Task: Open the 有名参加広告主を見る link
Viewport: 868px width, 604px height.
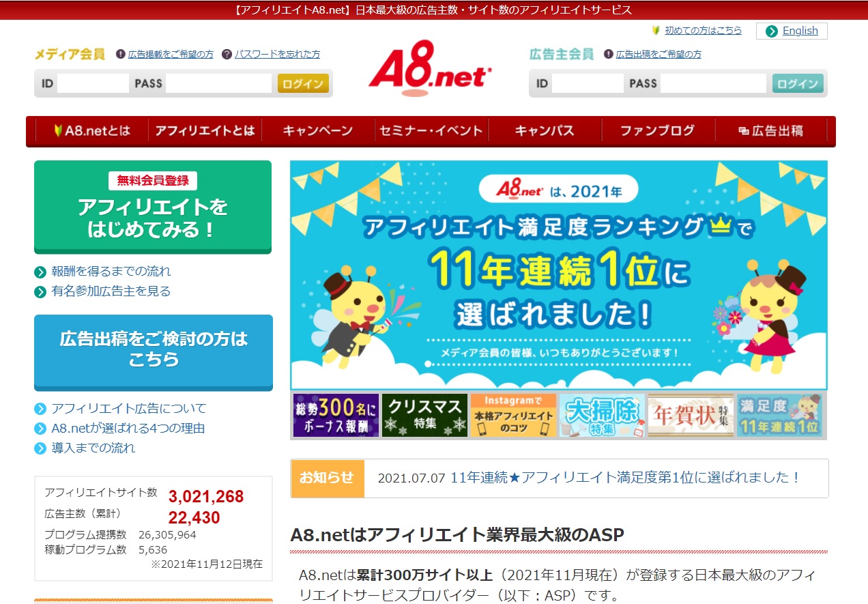Action: pyautogui.click(x=111, y=291)
